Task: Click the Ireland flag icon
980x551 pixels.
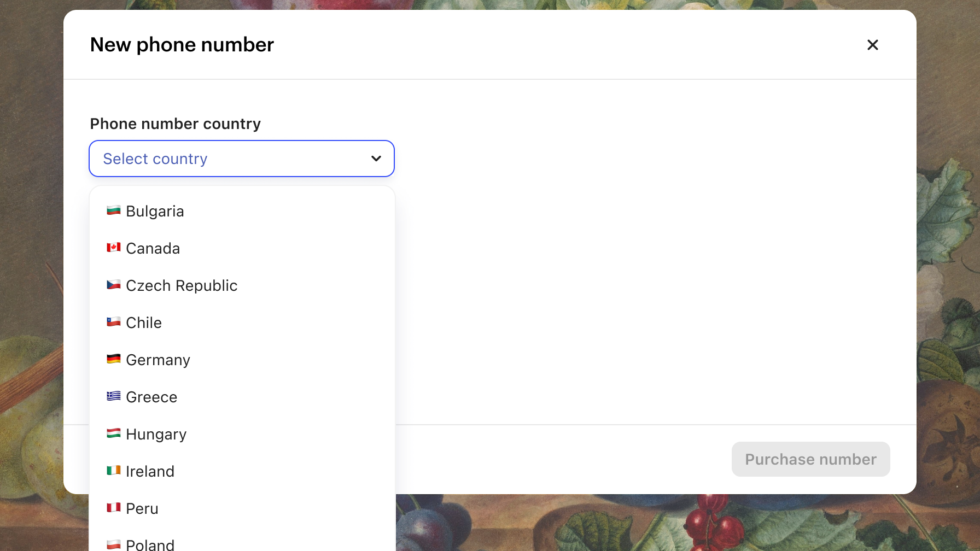Action: pos(113,471)
